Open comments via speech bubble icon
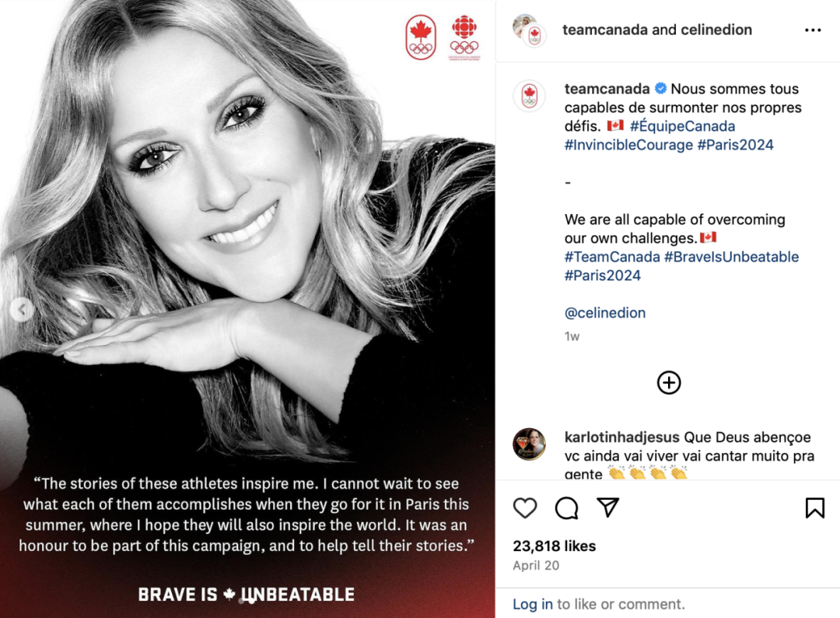This screenshot has height=618, width=840. (x=566, y=508)
